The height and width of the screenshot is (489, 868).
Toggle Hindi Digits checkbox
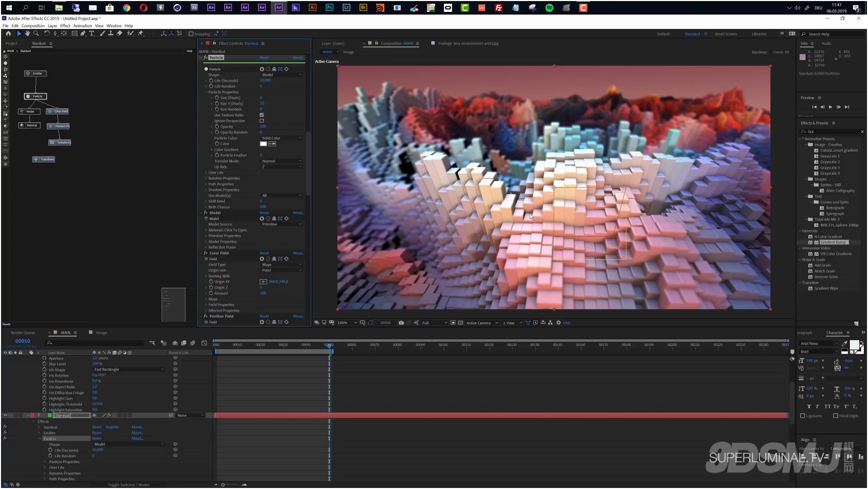pyautogui.click(x=835, y=416)
